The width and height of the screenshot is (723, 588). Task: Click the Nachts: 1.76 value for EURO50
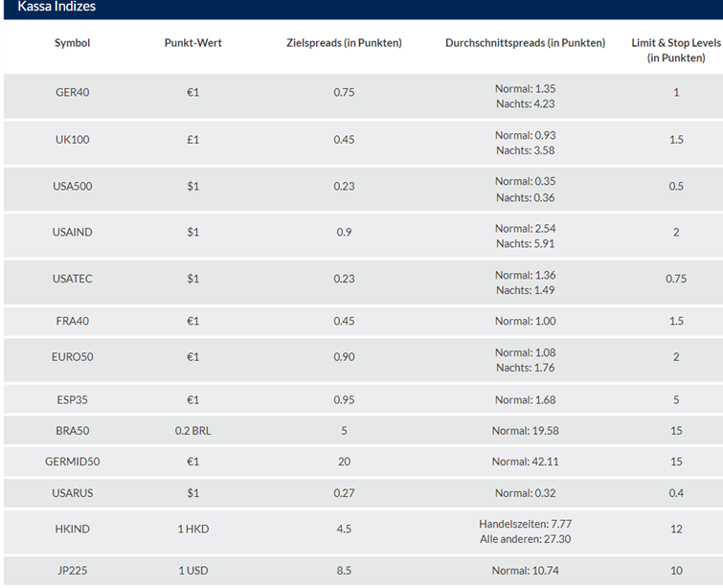pyautogui.click(x=525, y=368)
